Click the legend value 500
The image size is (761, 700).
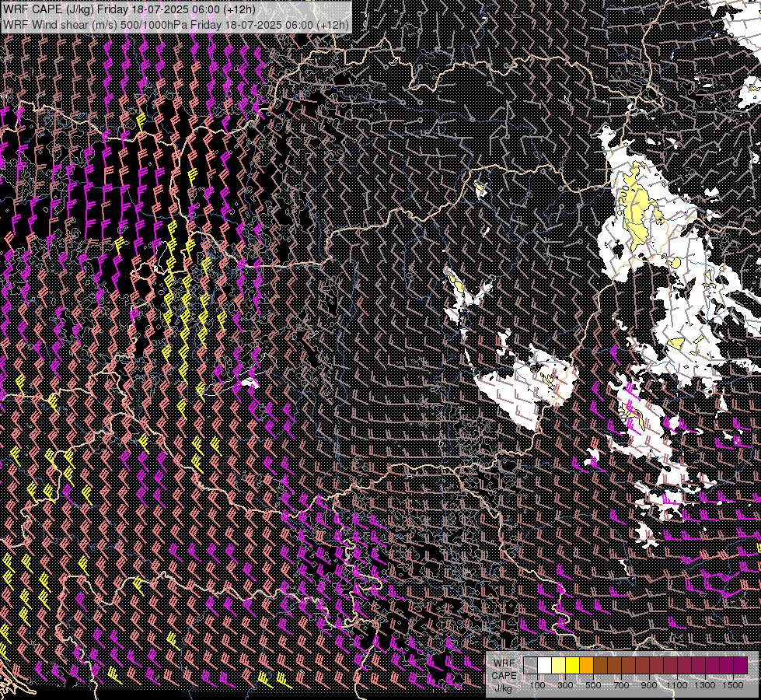pos(593,685)
